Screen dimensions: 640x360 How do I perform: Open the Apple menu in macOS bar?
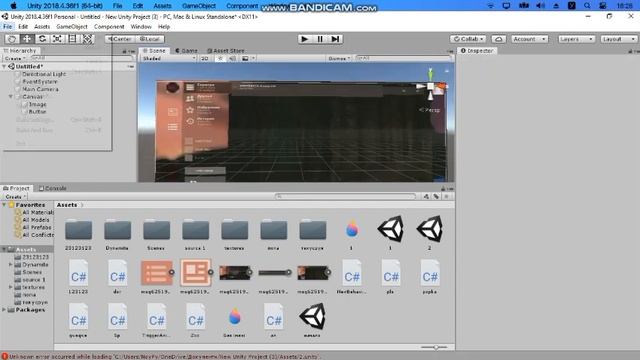pyautogui.click(x=13, y=6)
